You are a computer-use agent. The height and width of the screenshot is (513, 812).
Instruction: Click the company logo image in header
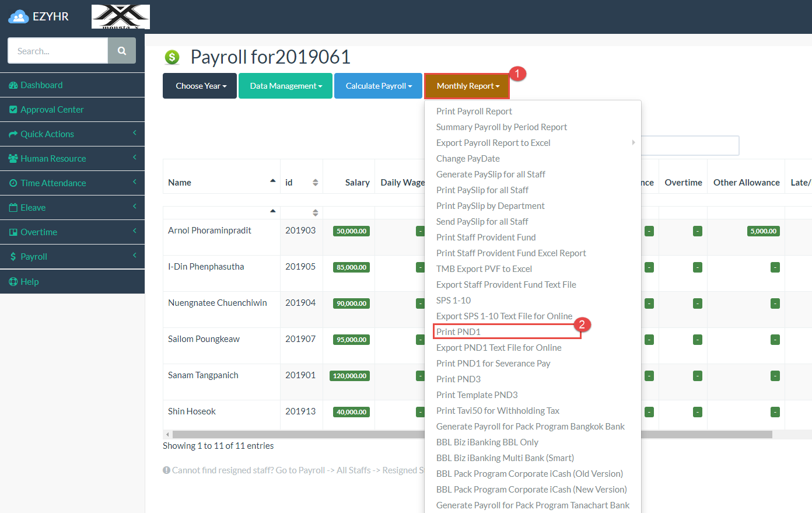pos(121,17)
